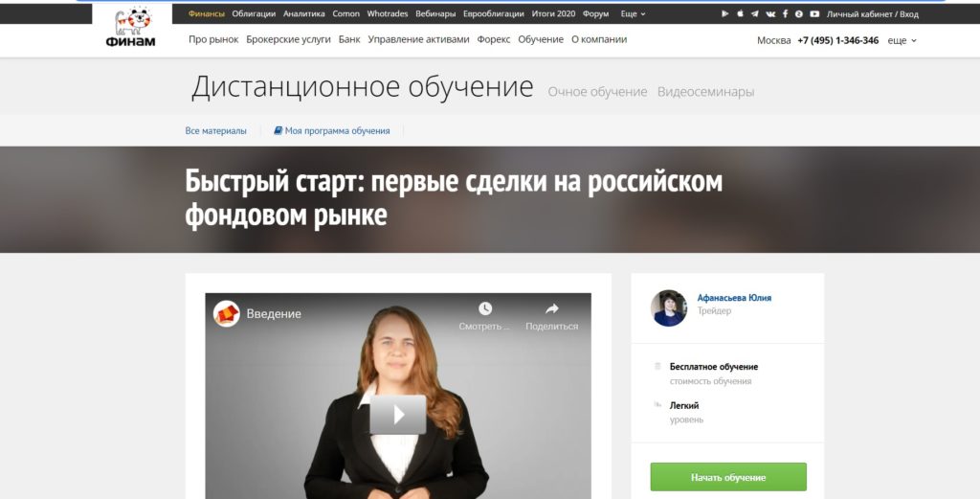The height and width of the screenshot is (499, 980).
Task: Open the Google Play app link icon
Action: pos(724,14)
